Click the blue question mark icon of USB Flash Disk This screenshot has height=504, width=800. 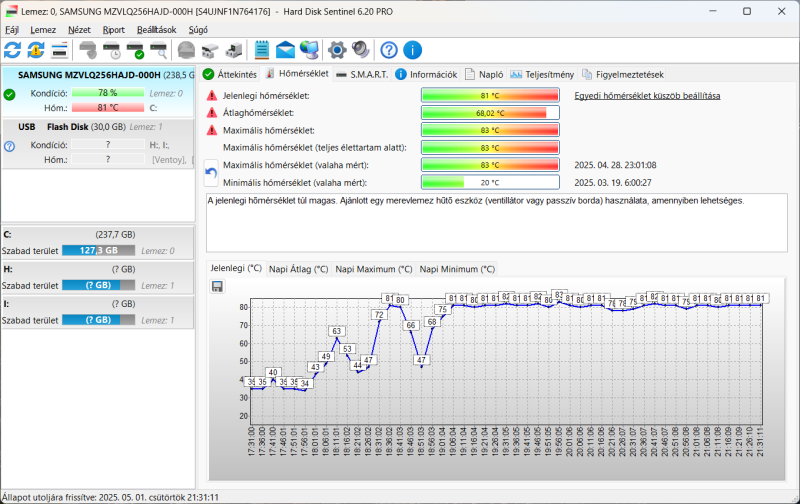(9, 146)
